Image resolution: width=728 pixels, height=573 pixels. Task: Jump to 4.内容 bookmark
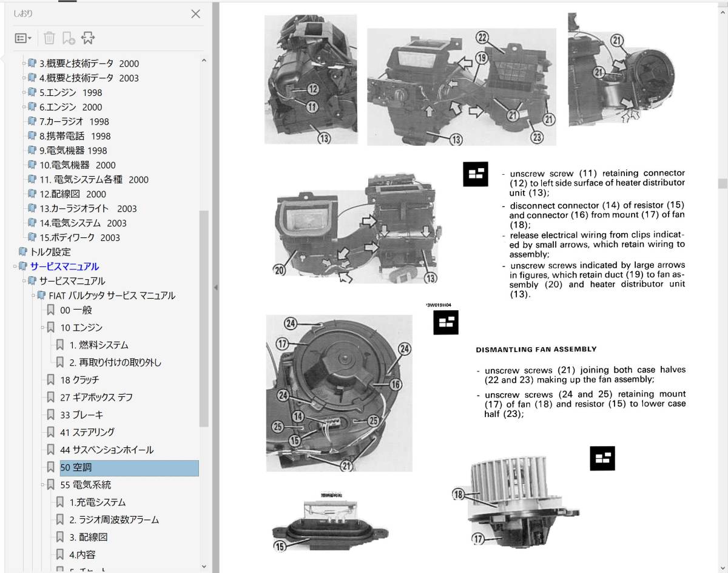pos(83,554)
